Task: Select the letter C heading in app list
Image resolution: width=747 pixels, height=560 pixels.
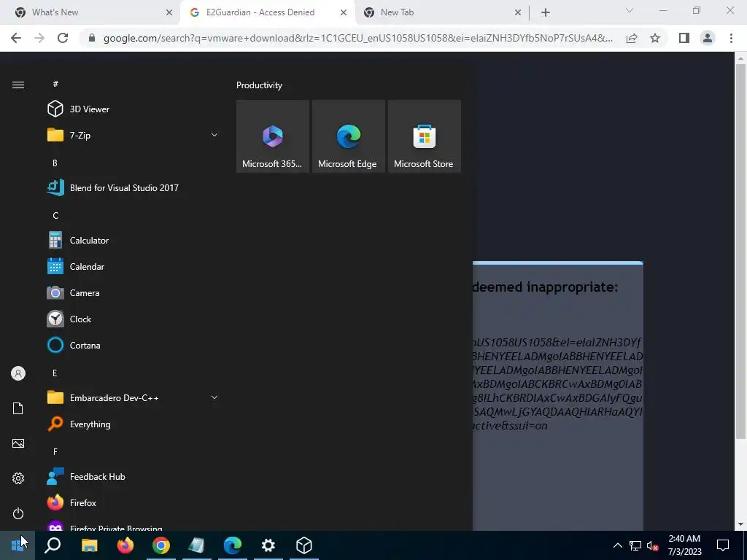Action: point(55,216)
